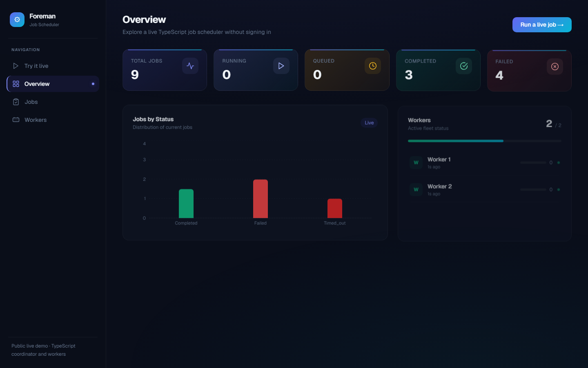Open the Try it live page
The height and width of the screenshot is (368, 588).
coord(53,66)
